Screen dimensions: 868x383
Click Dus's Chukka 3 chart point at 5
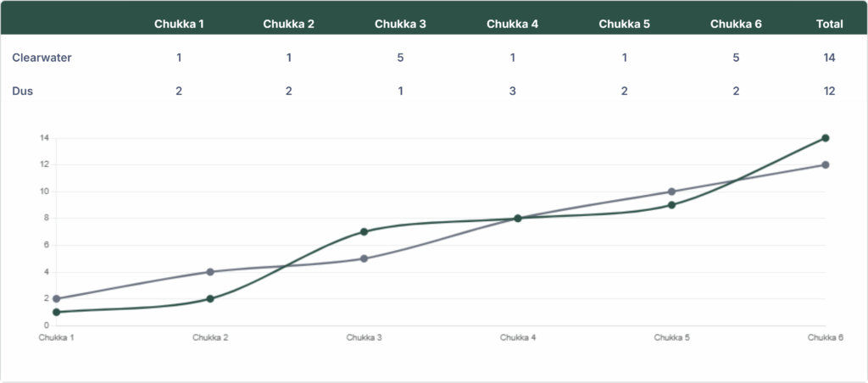(364, 258)
